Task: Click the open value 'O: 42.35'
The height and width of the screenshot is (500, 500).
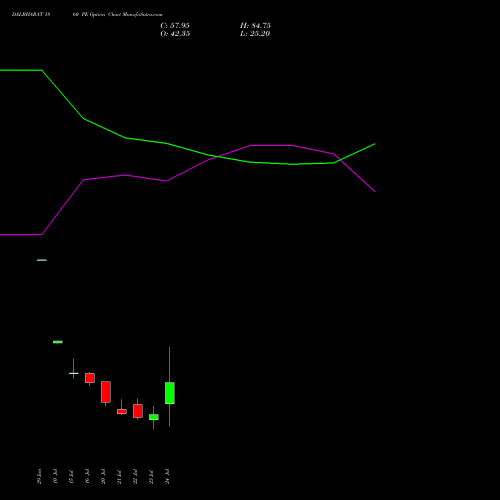Action: pyautogui.click(x=175, y=34)
